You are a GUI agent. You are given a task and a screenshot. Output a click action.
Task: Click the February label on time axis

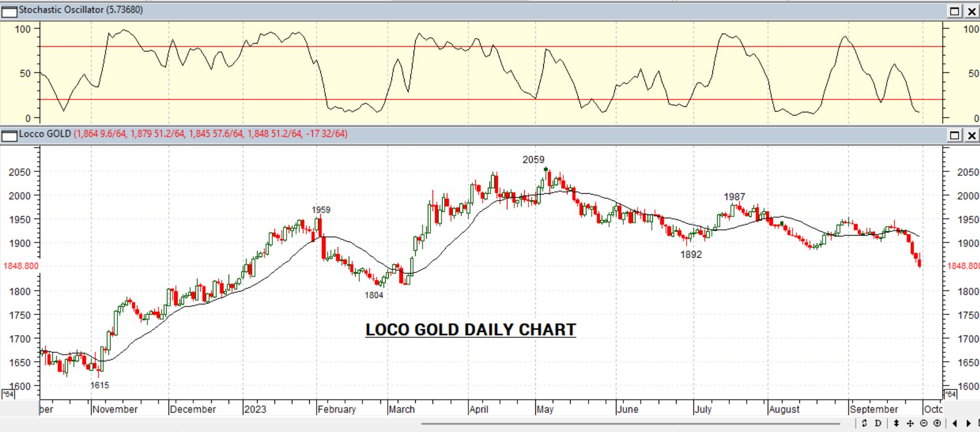point(337,409)
